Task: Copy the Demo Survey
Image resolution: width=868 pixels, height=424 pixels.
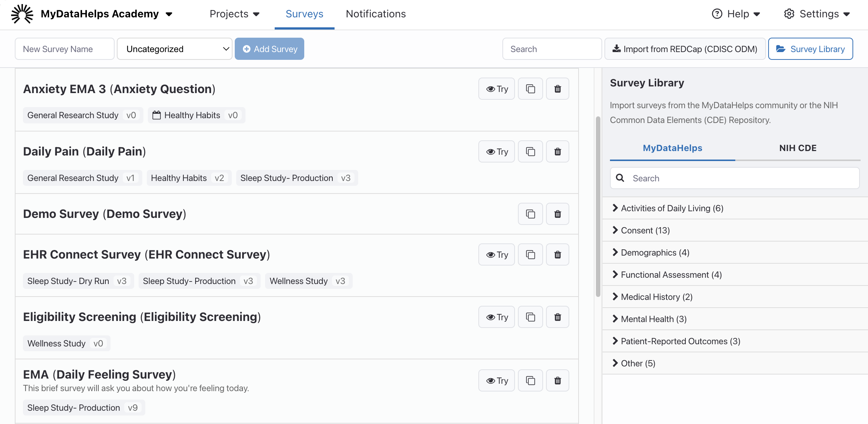Action: [x=530, y=214]
